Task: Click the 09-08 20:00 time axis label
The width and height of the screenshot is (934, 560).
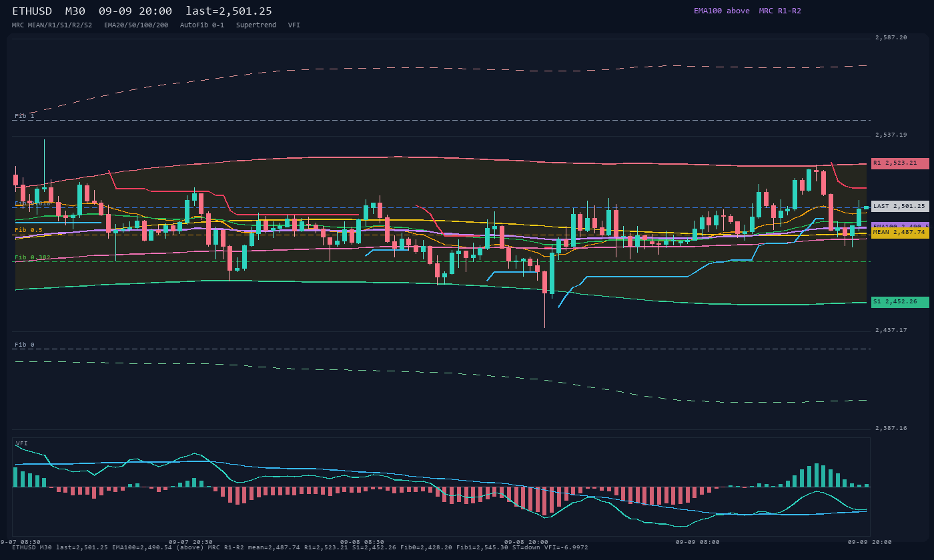Action: point(526,542)
